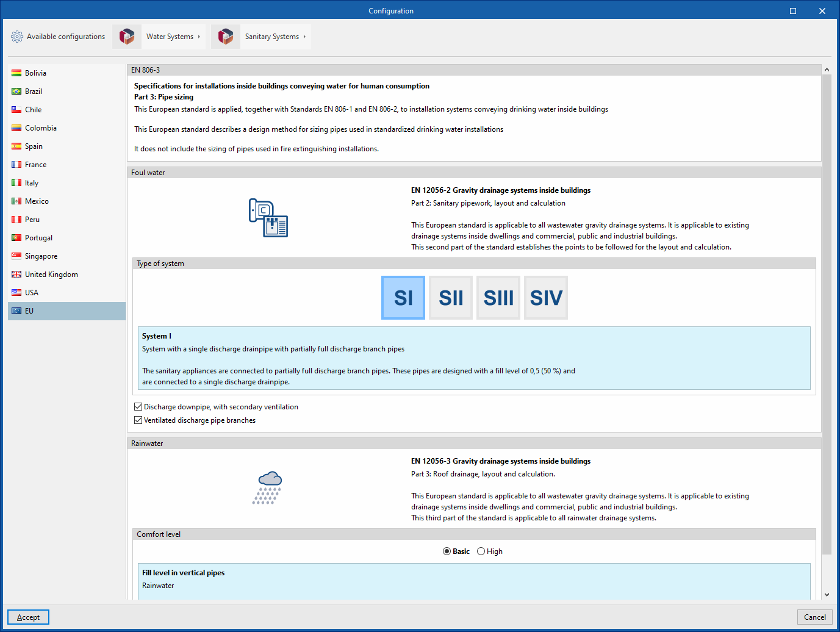Expand the Sanitary Systems dropdown arrow
Image resolution: width=840 pixels, height=632 pixels.
point(304,37)
